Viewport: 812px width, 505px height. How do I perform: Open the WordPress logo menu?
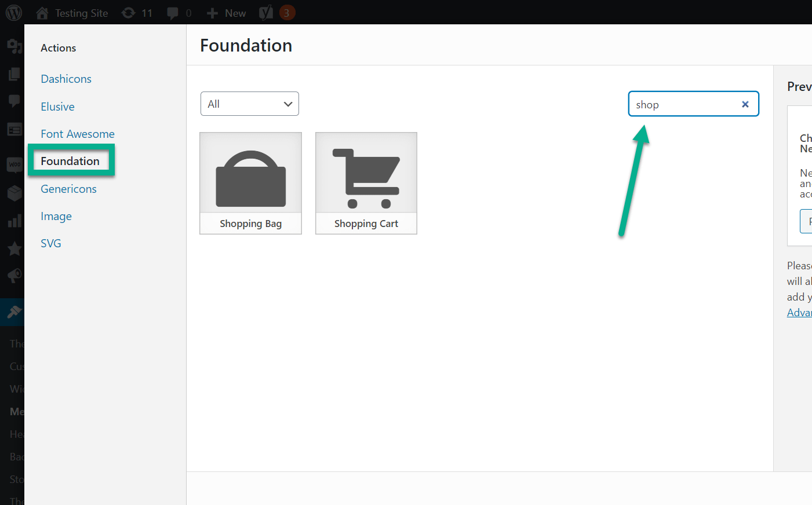click(13, 12)
